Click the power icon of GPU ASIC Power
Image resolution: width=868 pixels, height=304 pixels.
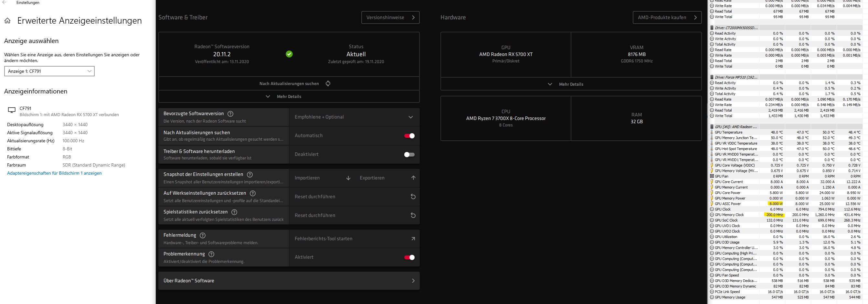712,204
